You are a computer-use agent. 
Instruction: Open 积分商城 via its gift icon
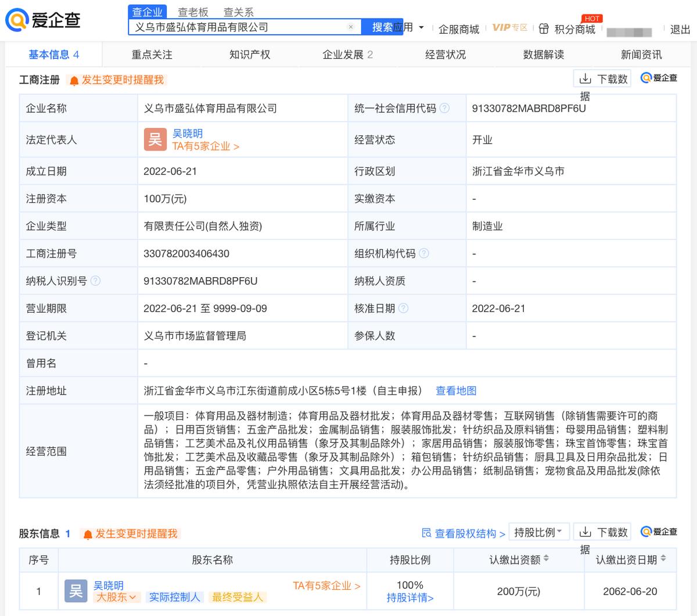[544, 27]
